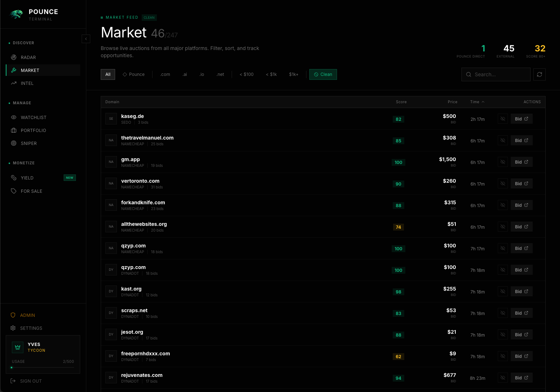Filter prices under $100
The image size is (560, 392).
[247, 74]
